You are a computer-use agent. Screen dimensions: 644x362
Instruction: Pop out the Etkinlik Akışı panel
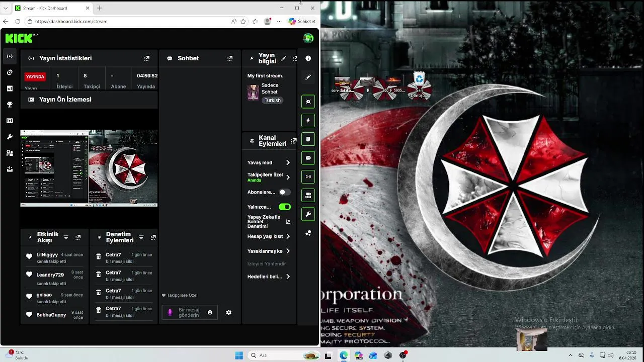[78, 237]
